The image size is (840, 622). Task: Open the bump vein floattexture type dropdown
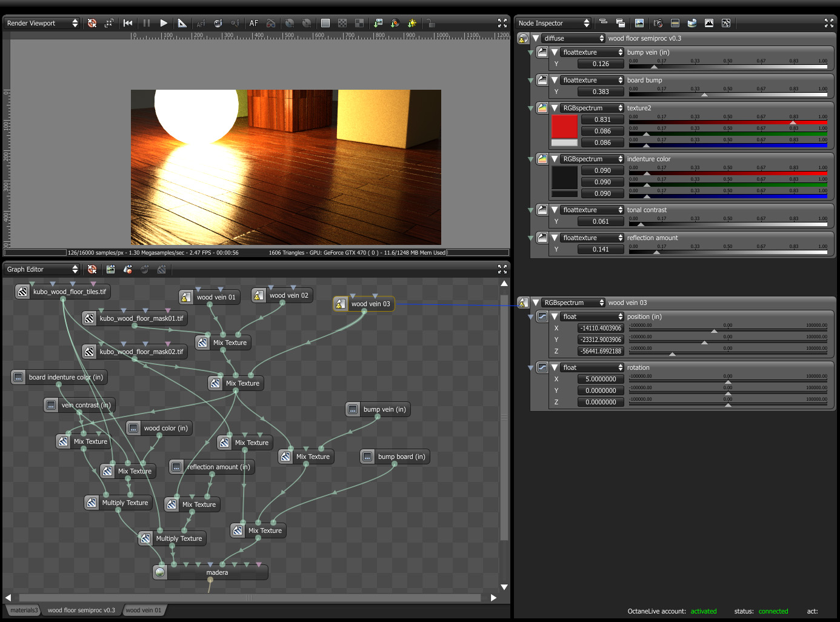592,52
